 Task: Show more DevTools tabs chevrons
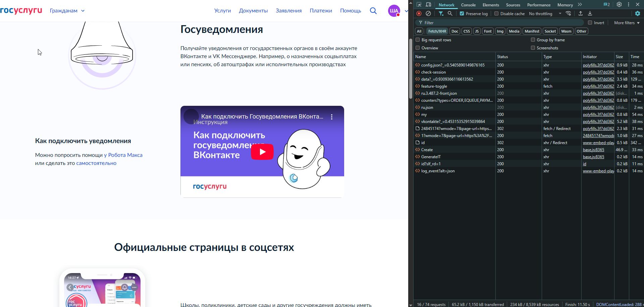(x=580, y=5)
